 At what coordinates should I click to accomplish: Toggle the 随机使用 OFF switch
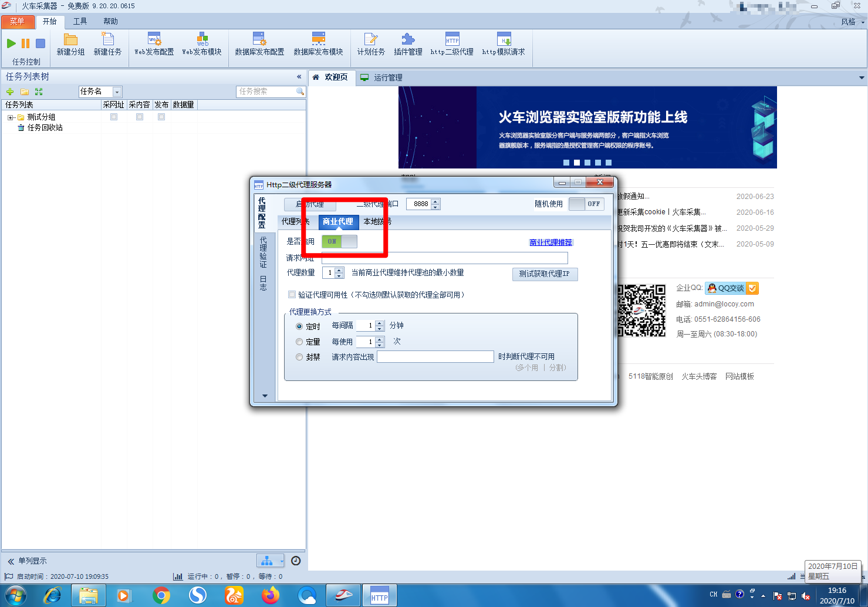(x=586, y=204)
